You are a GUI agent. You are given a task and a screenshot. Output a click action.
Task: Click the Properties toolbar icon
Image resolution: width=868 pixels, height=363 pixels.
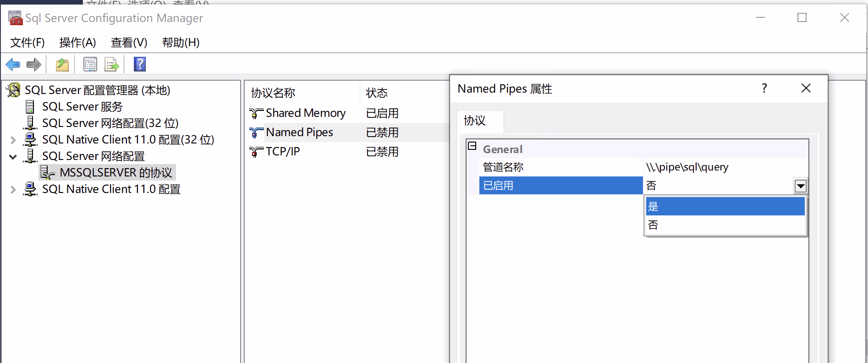[x=90, y=65]
